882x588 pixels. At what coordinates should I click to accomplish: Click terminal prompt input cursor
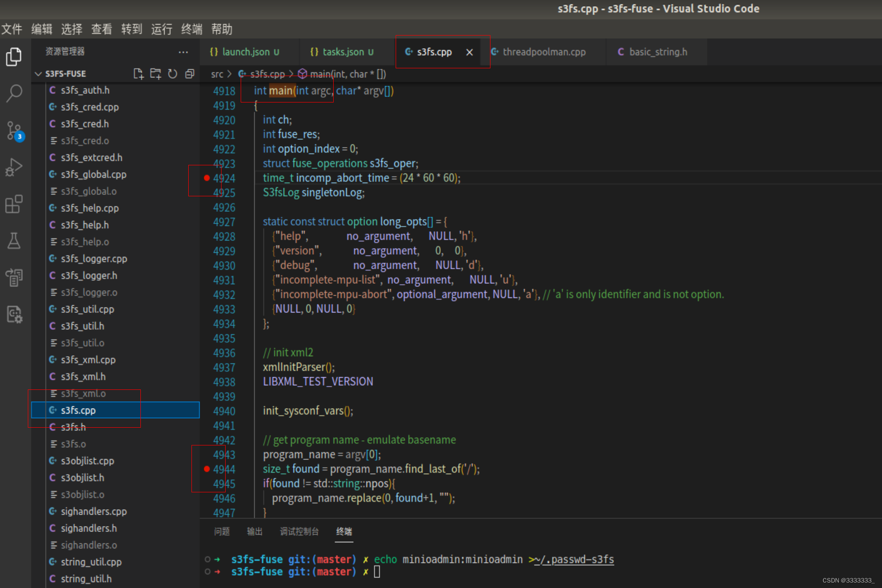[377, 572]
